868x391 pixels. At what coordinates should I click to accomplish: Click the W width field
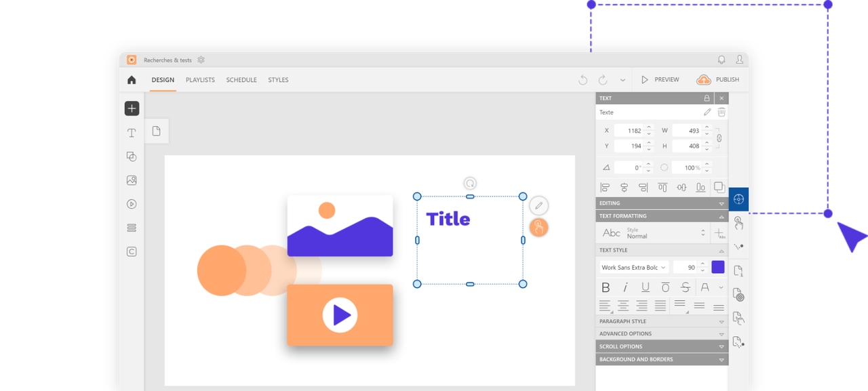[x=686, y=130]
